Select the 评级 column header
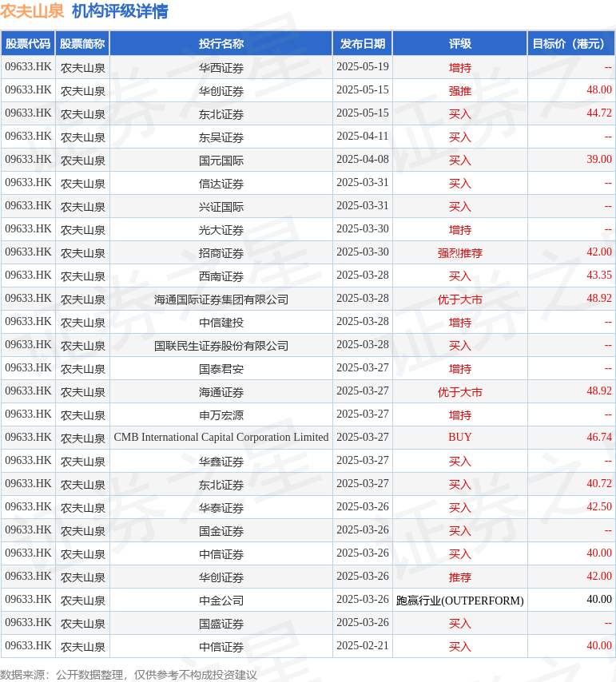This screenshot has height=682, width=616. tap(460, 43)
